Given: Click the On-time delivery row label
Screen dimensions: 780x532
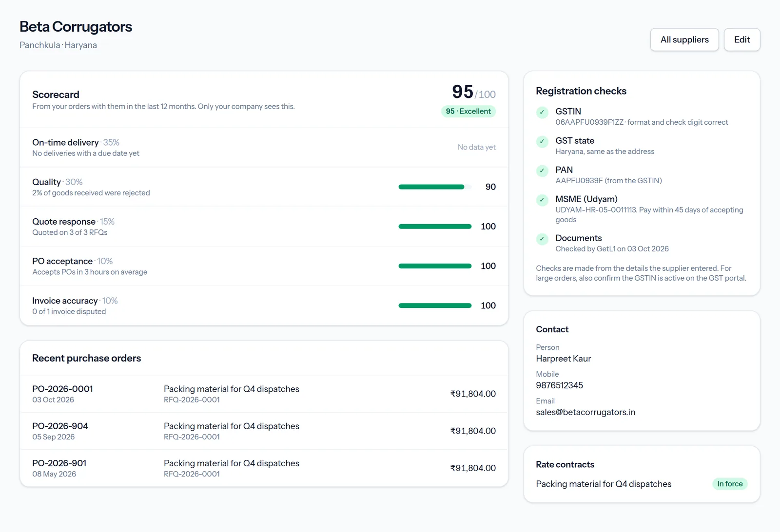Looking at the screenshot, I should pyautogui.click(x=65, y=142).
